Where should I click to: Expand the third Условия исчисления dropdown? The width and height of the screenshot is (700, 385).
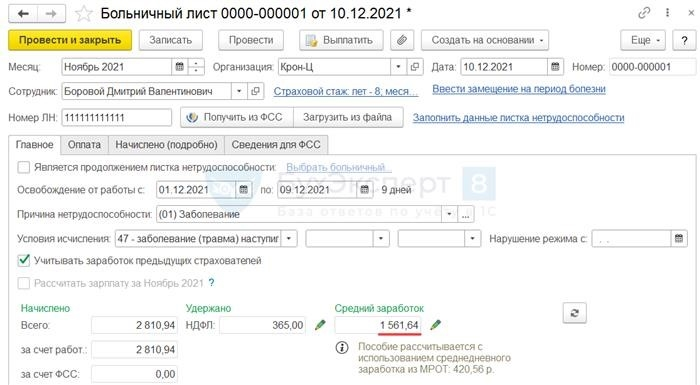(x=472, y=239)
